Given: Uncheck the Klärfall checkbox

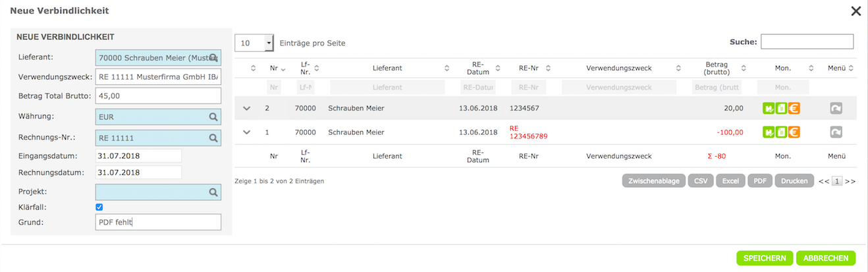Looking at the screenshot, I should pos(99,207).
